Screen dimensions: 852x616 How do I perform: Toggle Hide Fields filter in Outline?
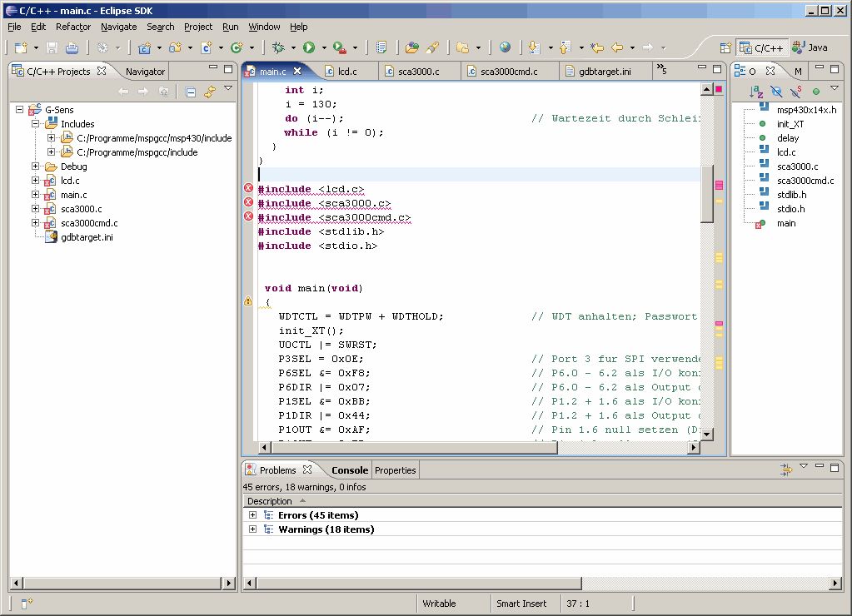pos(776,92)
